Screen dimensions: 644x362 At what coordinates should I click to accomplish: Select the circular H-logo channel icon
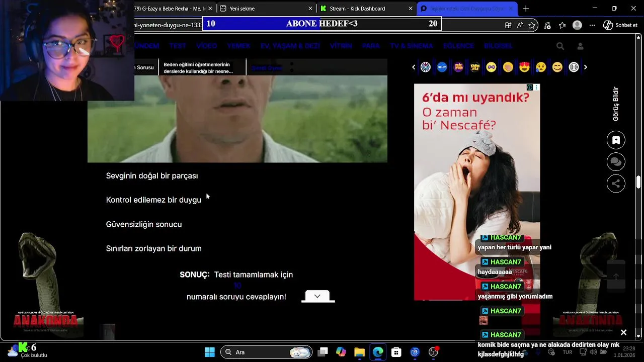tap(574, 67)
